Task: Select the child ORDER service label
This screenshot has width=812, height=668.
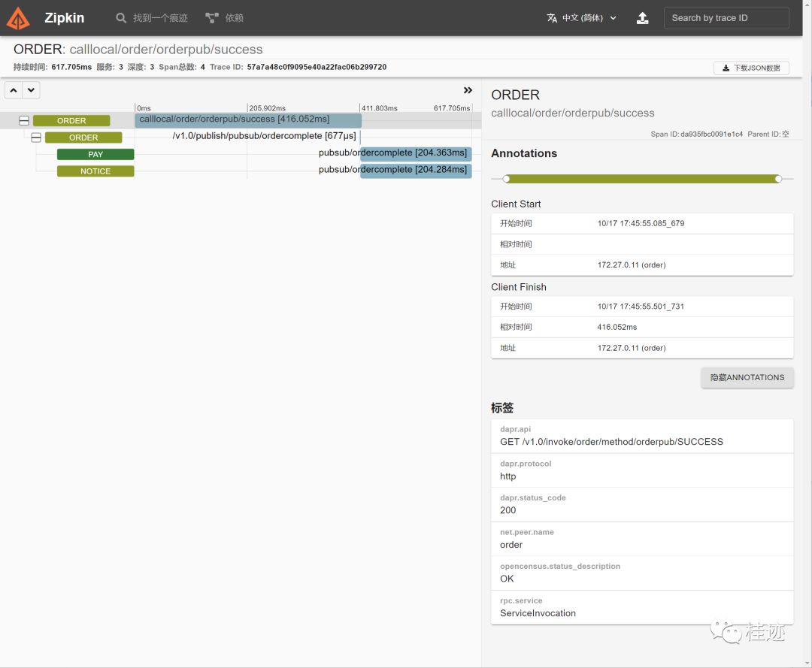Action: 83,138
